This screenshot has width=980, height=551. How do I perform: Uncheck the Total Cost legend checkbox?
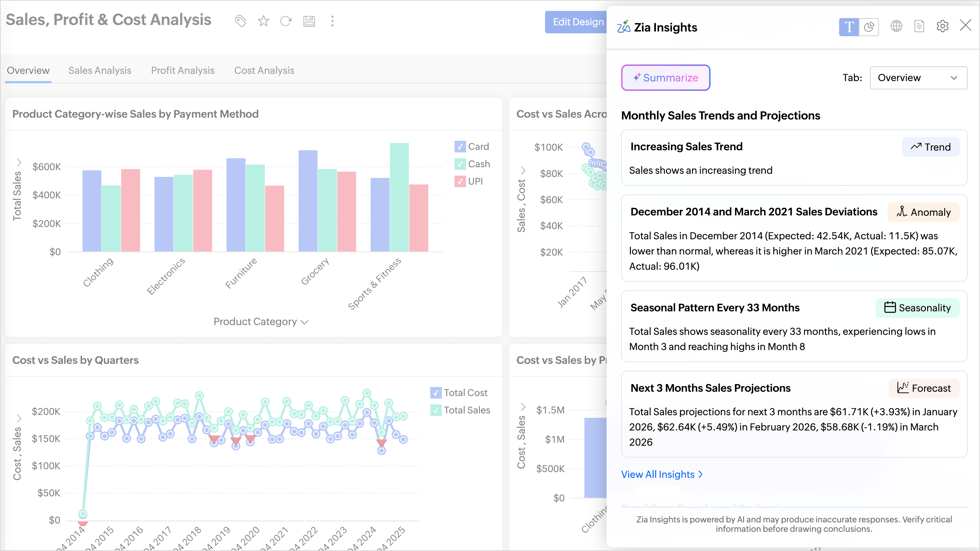pyautogui.click(x=436, y=393)
